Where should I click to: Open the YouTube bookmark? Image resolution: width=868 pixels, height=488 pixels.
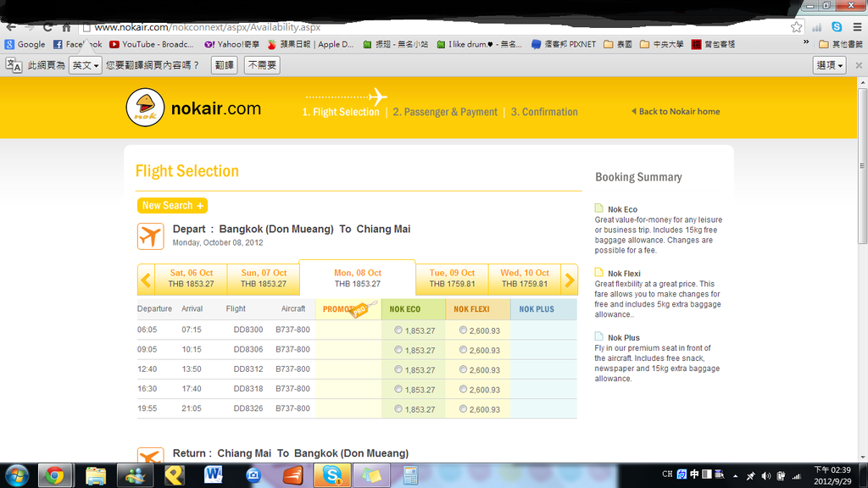[151, 44]
